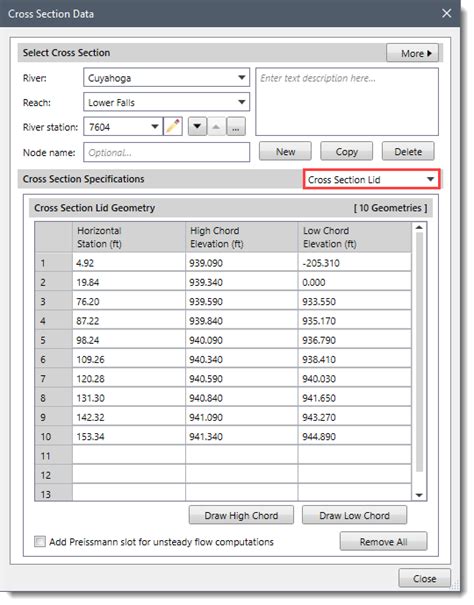
Task: Select row header 1 in geometry table
Action: coord(54,263)
